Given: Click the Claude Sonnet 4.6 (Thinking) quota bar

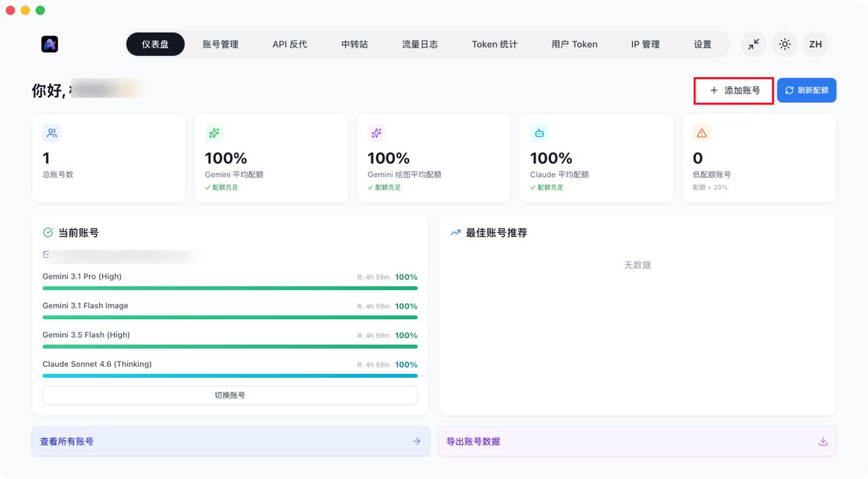Looking at the screenshot, I should pyautogui.click(x=229, y=376).
